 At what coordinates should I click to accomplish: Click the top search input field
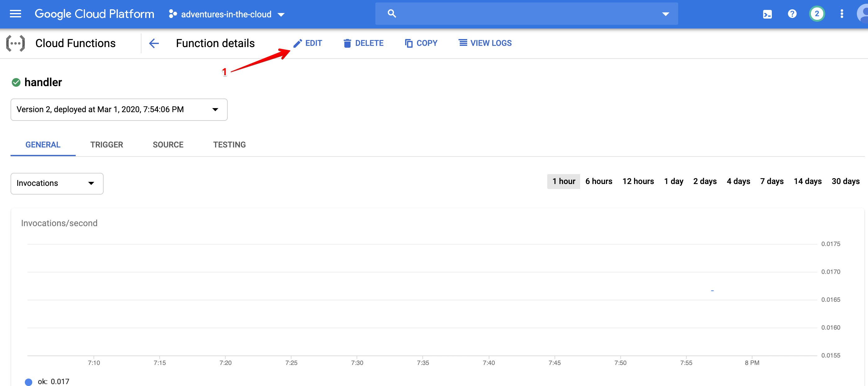click(x=526, y=14)
